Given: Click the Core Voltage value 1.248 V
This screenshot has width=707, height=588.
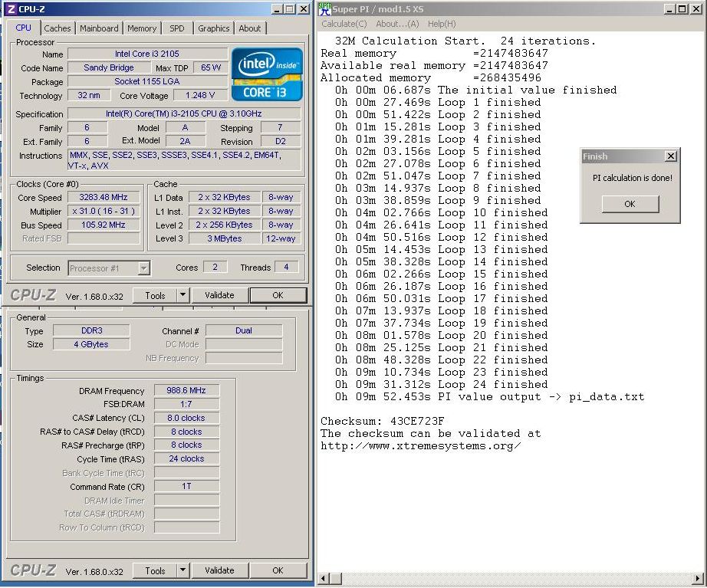Looking at the screenshot, I should pos(200,95).
